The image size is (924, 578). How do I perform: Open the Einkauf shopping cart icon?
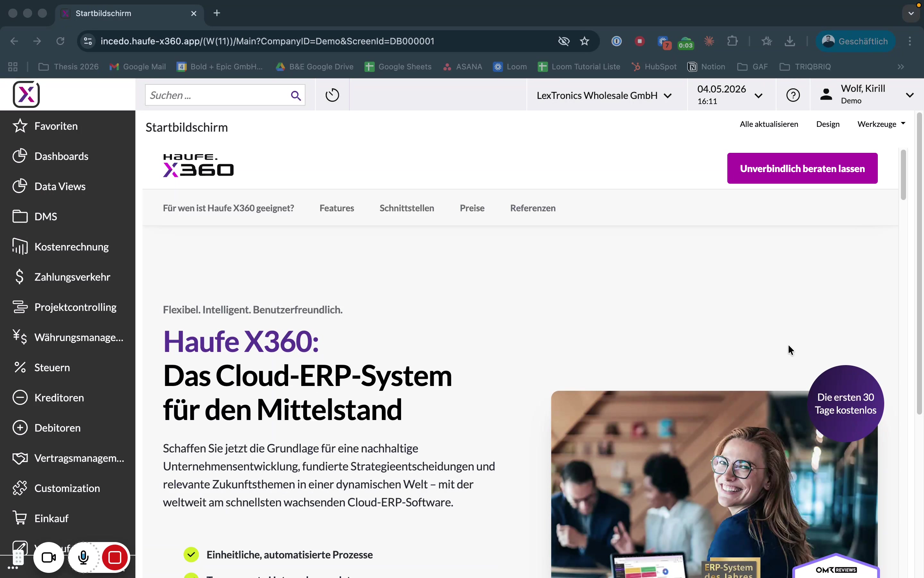pyautogui.click(x=20, y=518)
